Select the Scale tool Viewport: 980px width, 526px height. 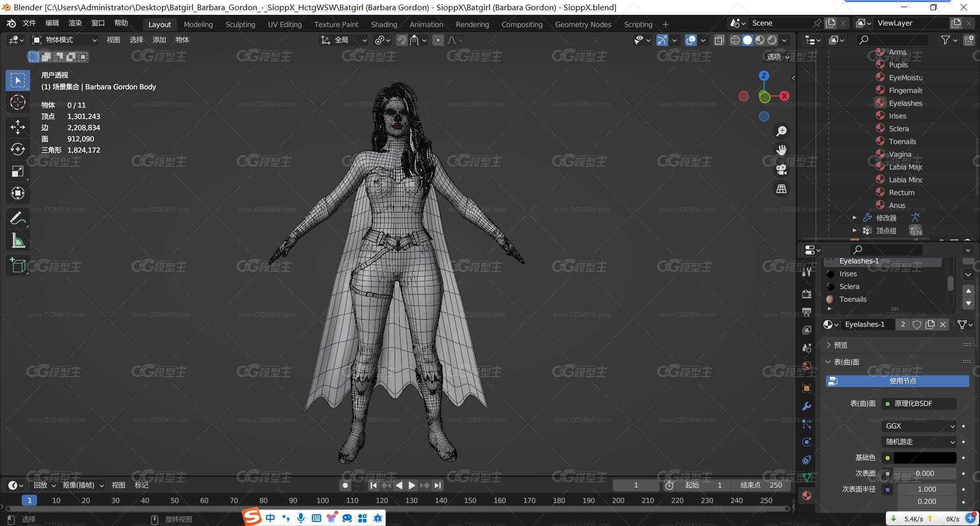pos(18,172)
